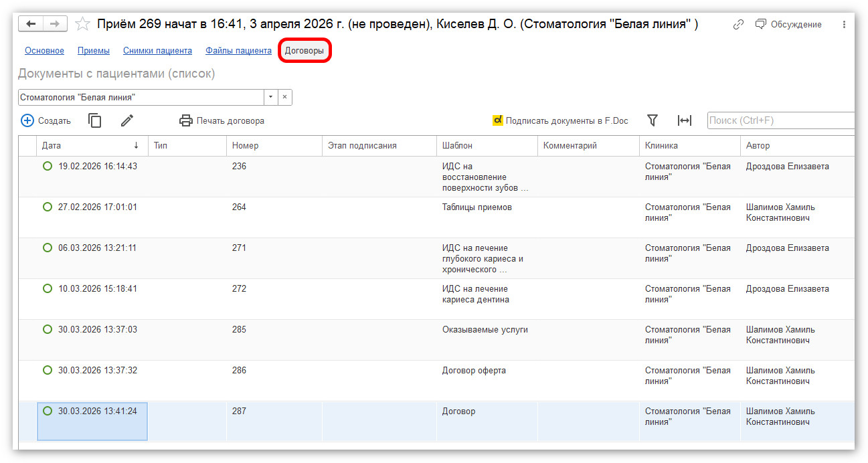Click the search field Поиск
Screen dimensions: 868x463
click(x=780, y=120)
